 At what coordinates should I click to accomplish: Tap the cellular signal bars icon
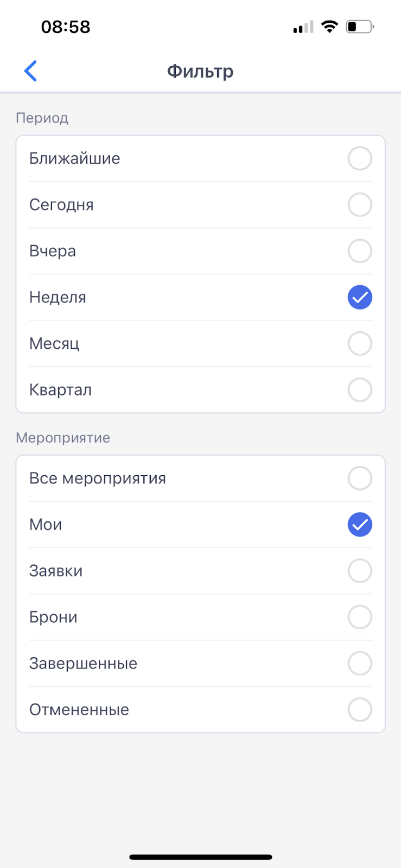303,27
